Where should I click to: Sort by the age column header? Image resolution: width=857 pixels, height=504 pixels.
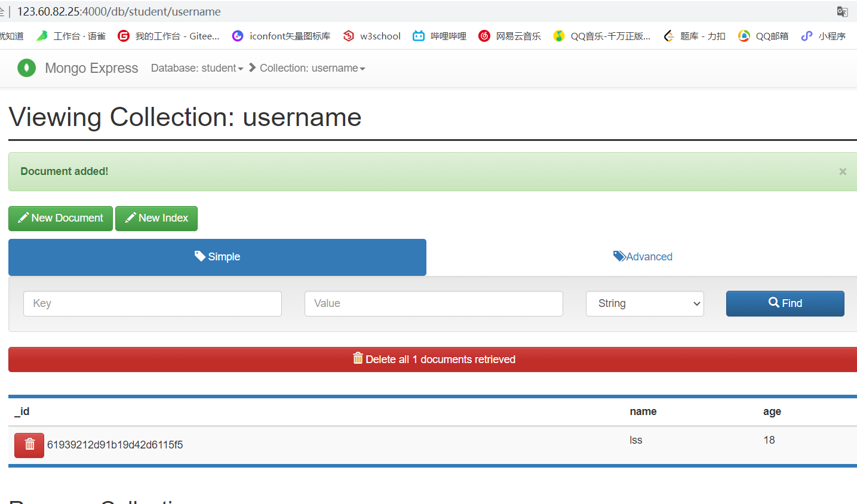pos(772,411)
